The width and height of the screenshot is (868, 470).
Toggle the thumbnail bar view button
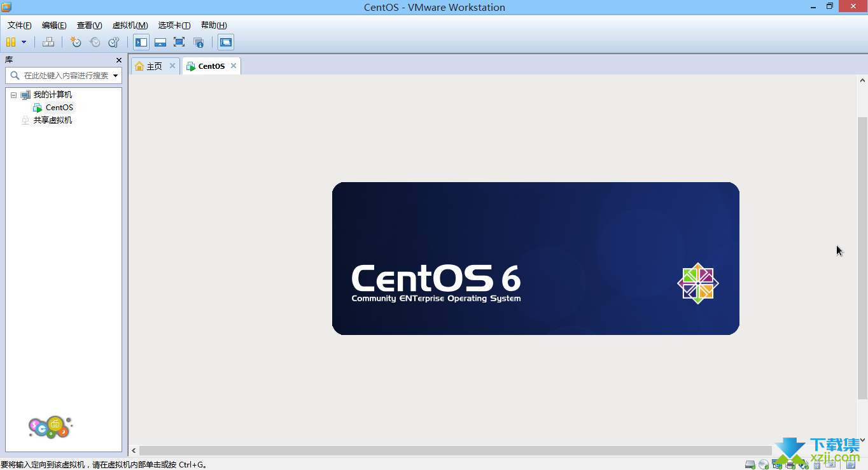pos(160,42)
